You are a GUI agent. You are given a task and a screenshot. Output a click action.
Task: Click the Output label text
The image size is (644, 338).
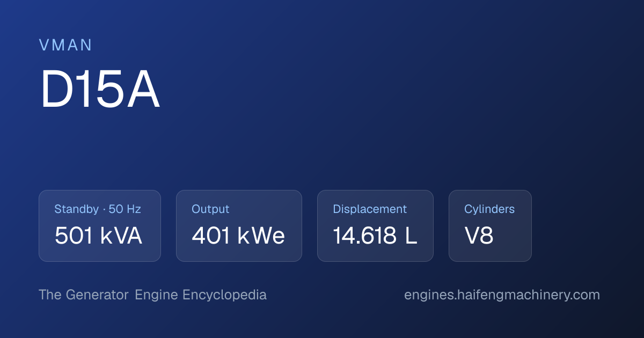click(x=210, y=209)
